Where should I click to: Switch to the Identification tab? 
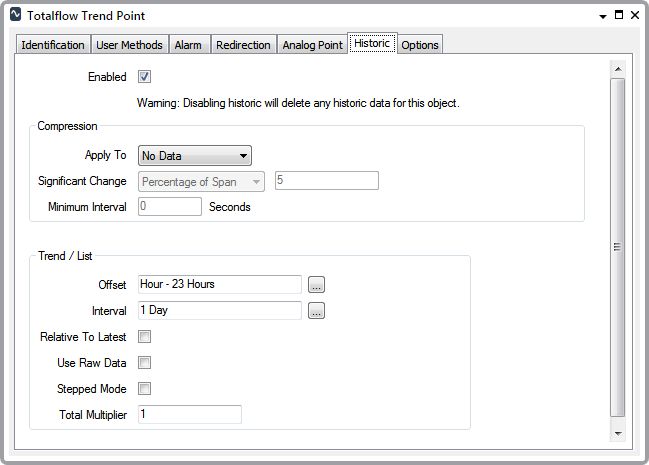coord(53,45)
